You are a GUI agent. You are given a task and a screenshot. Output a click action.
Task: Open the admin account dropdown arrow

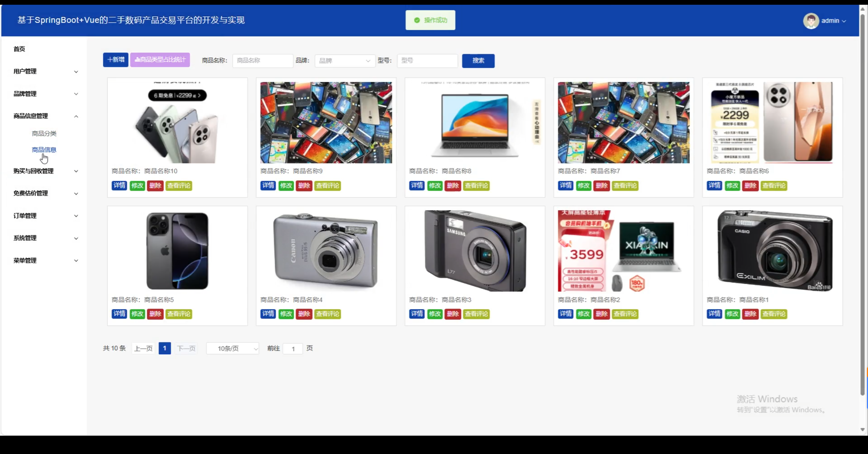pyautogui.click(x=844, y=21)
